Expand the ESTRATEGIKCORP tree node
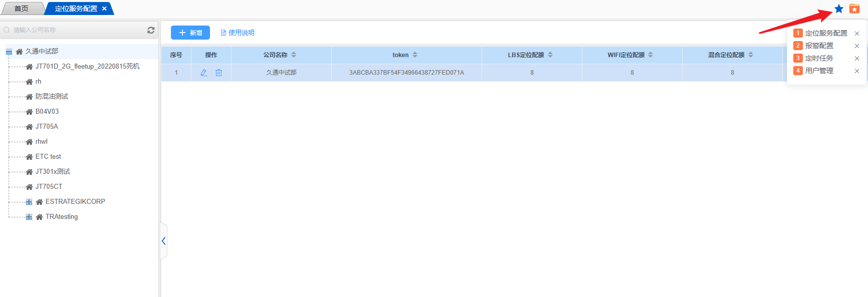 click(29, 202)
